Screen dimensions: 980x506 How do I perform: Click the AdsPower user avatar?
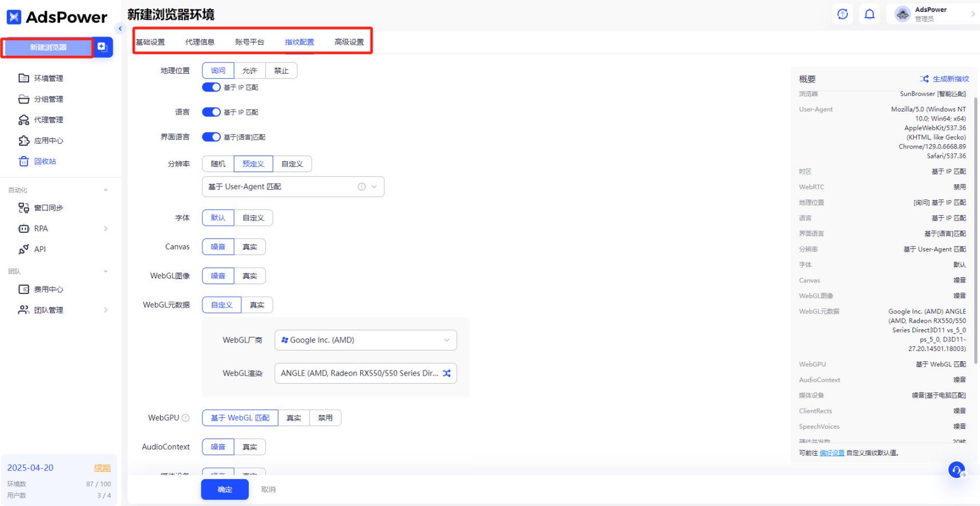point(903,14)
